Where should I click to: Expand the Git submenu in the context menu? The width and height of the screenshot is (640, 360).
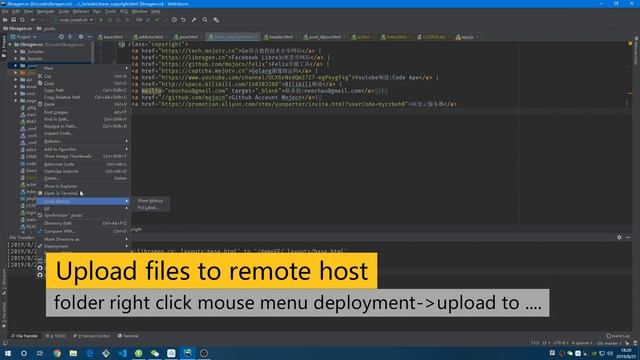point(83,209)
